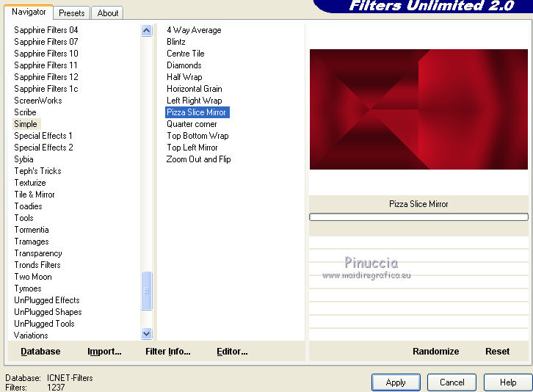Screen dimensions: 533x392
Task: Select UnPlugged Effects category
Action: coord(47,300)
